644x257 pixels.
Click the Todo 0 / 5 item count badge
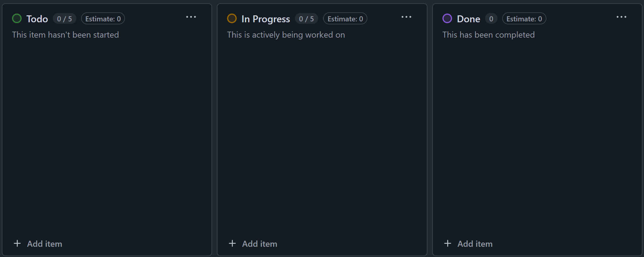(65, 19)
